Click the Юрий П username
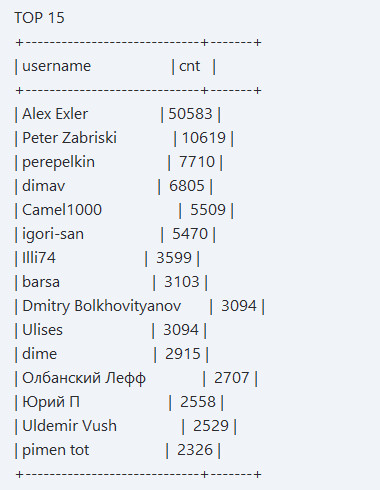This screenshot has height=490, width=380. click(51, 402)
